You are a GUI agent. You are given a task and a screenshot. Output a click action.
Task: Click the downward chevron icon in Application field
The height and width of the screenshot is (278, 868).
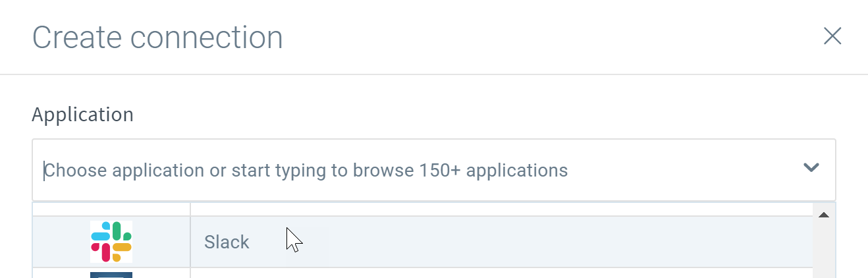point(811,167)
